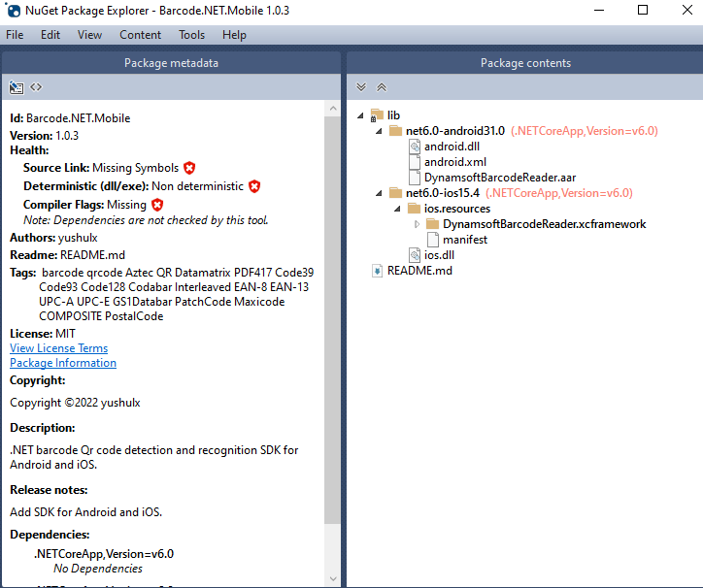This screenshot has height=588, width=703.
Task: Click the Source Link warning shield icon
Action: [x=189, y=168]
